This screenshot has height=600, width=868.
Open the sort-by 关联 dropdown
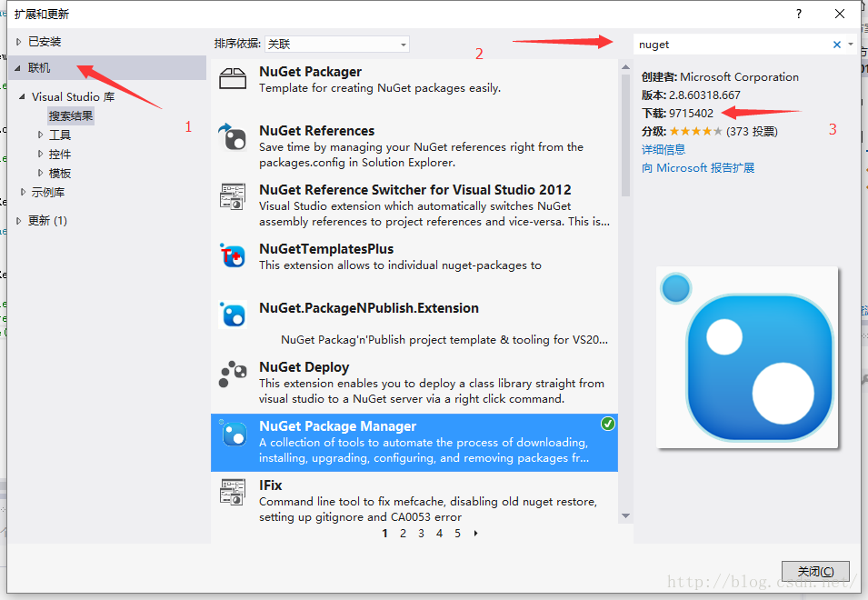(337, 44)
